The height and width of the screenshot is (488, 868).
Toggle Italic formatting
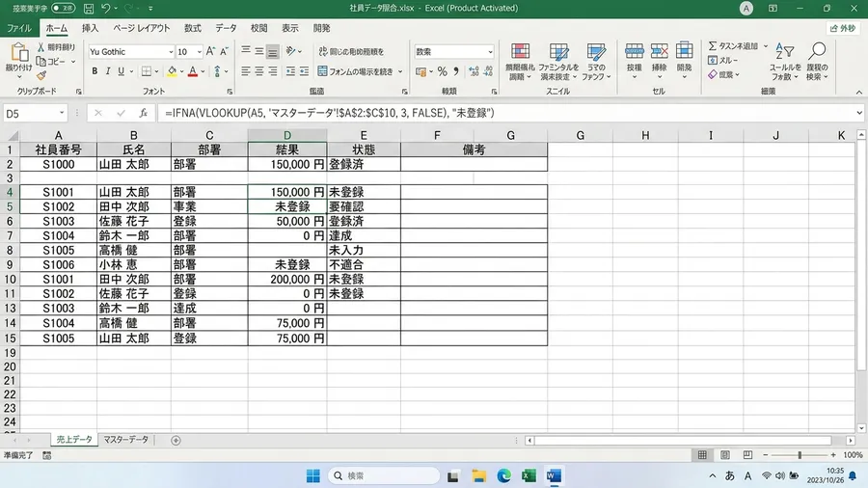[x=108, y=71]
